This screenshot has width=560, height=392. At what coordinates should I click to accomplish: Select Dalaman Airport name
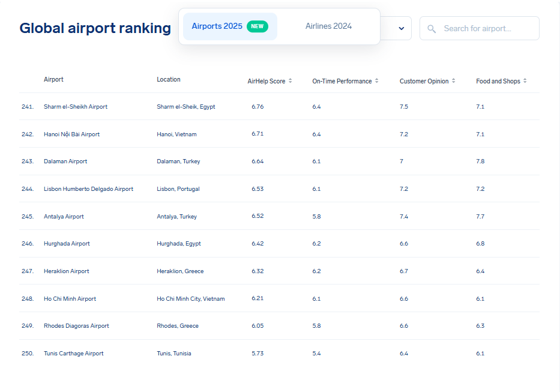pos(65,161)
